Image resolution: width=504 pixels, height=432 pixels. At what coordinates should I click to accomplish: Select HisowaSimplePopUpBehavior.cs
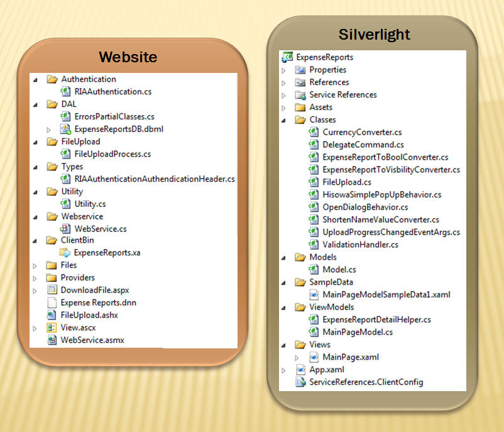(382, 194)
